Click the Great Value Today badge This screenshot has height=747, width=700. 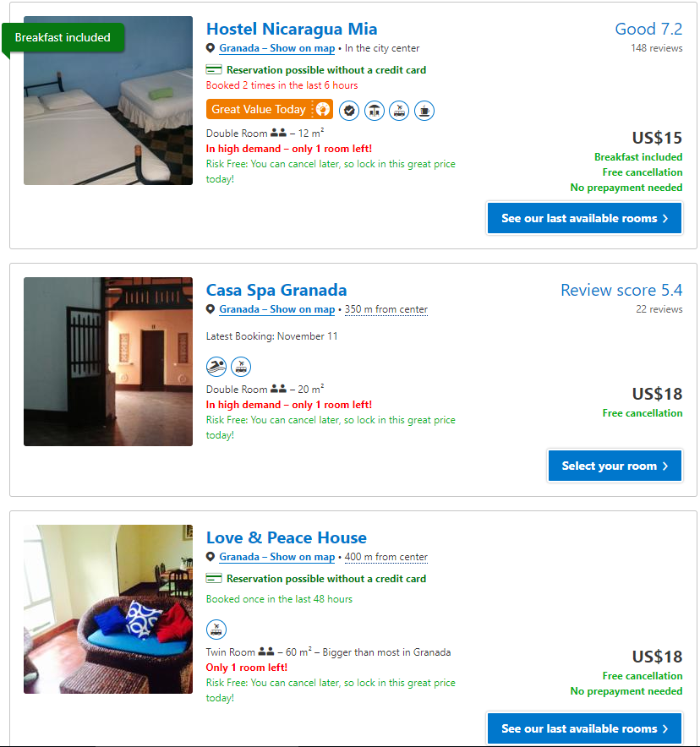click(x=269, y=109)
